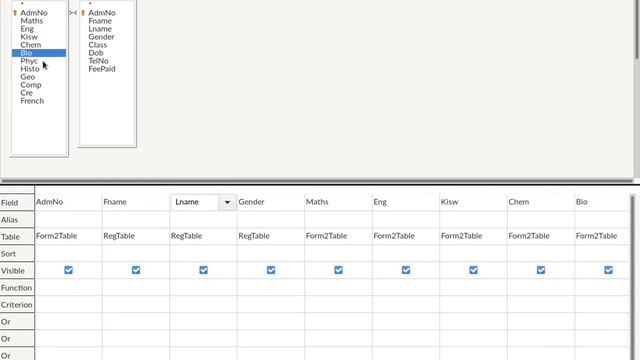Click the horizontal scrollbar of table pane
640x360 pixels.
click(x=317, y=180)
